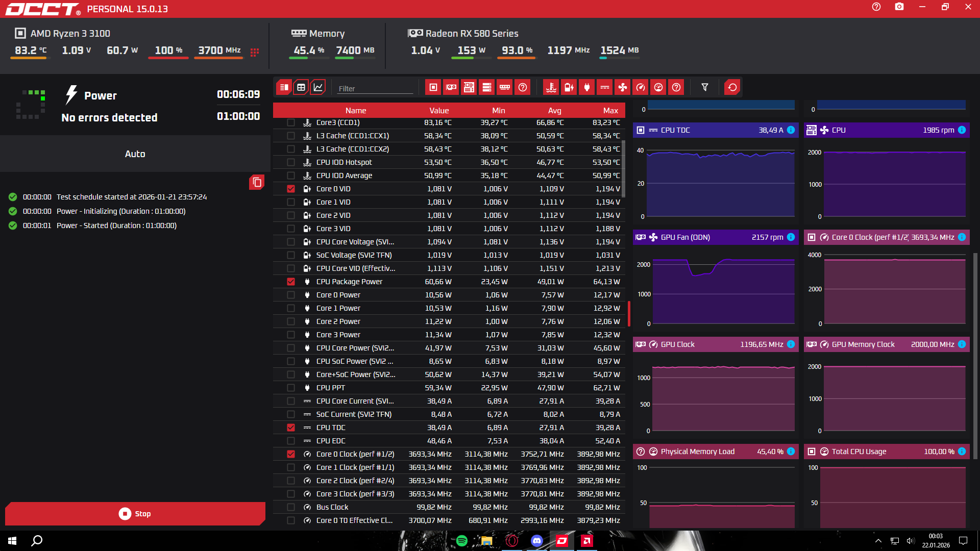Stop the running power test
This screenshot has width=980, height=551.
pos(135,514)
